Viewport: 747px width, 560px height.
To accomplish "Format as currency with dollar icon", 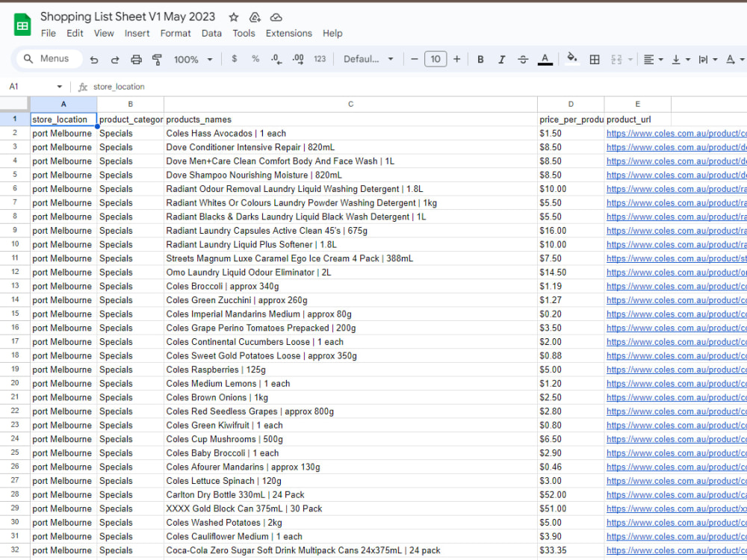I will (234, 59).
